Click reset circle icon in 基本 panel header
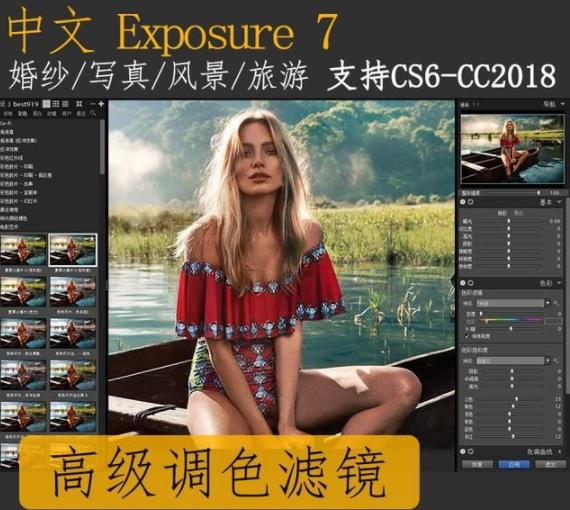570x510 pixels. click(x=471, y=202)
